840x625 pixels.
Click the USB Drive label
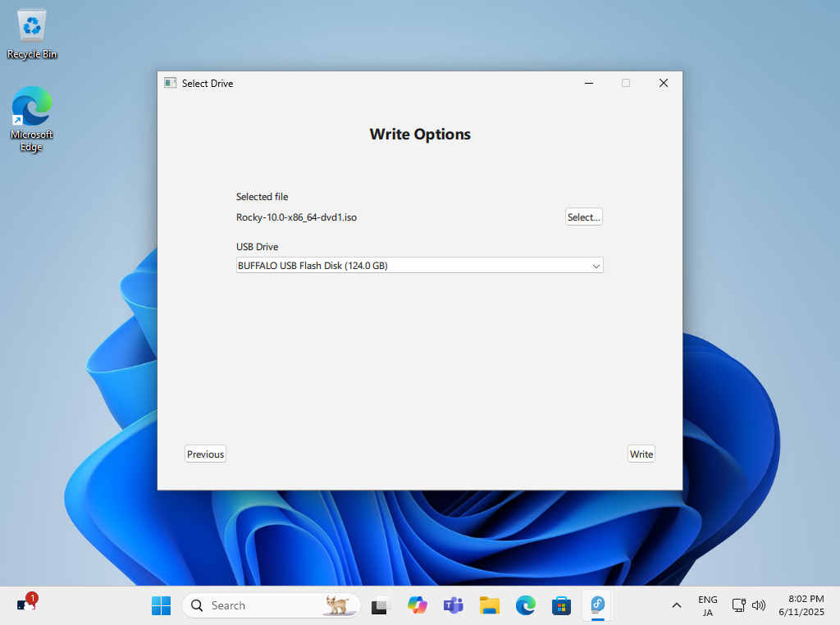pos(257,247)
